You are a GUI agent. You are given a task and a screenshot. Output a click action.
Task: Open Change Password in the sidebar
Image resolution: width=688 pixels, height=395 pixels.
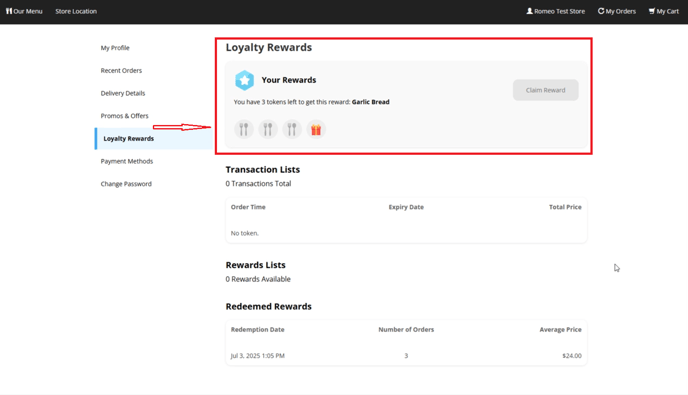click(x=126, y=184)
